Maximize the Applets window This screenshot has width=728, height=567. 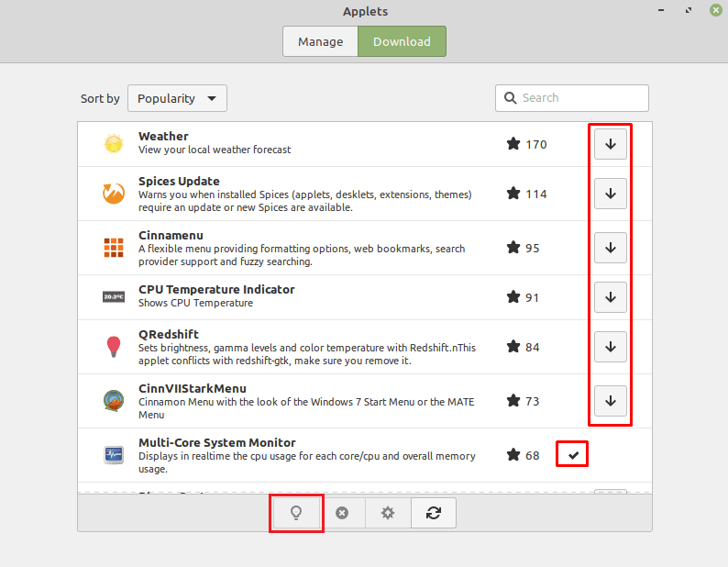coord(688,10)
